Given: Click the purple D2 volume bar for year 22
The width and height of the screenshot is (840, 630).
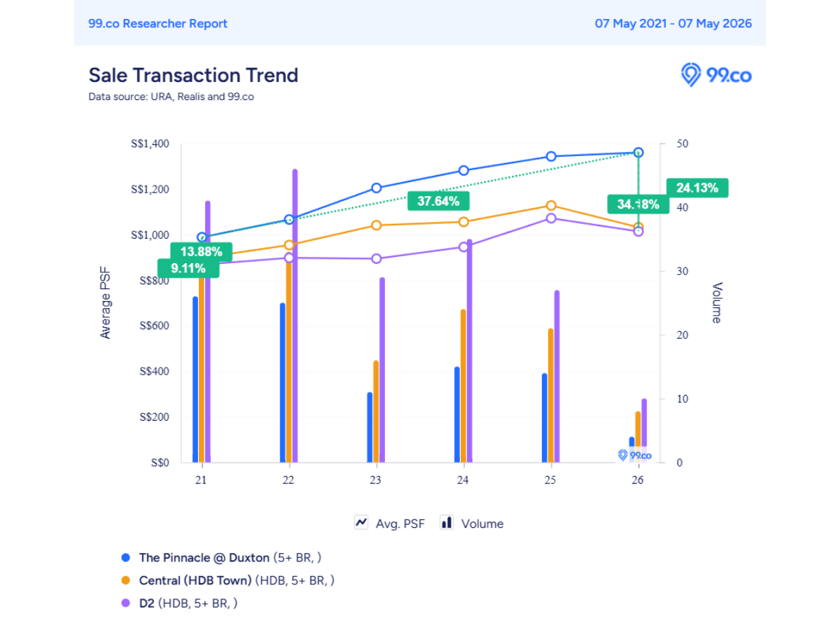Looking at the screenshot, I should pos(295,316).
